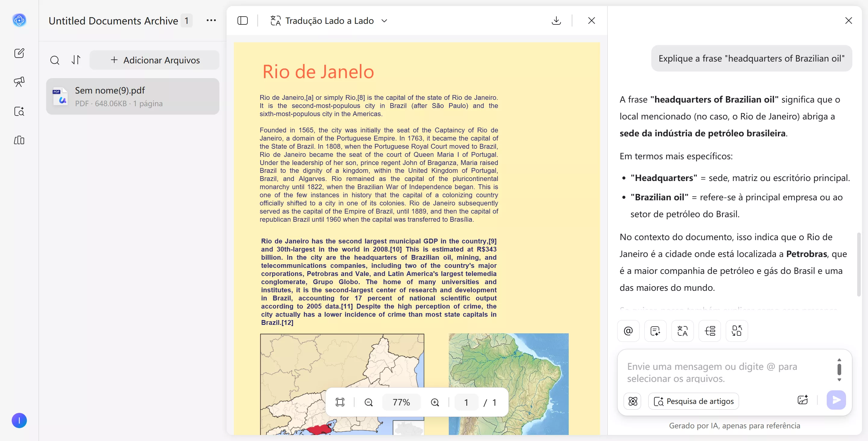Open the library books icon in sidebar
The image size is (868, 441).
(x=19, y=140)
